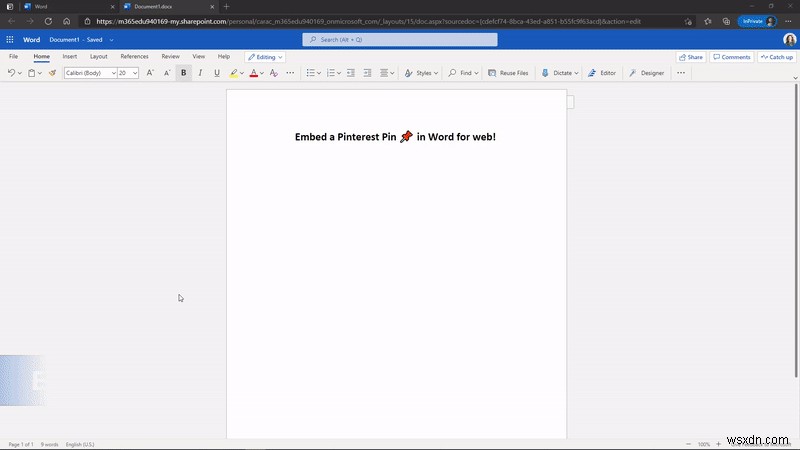Click the Undo icon
Image resolution: width=800 pixels, height=450 pixels.
11,73
